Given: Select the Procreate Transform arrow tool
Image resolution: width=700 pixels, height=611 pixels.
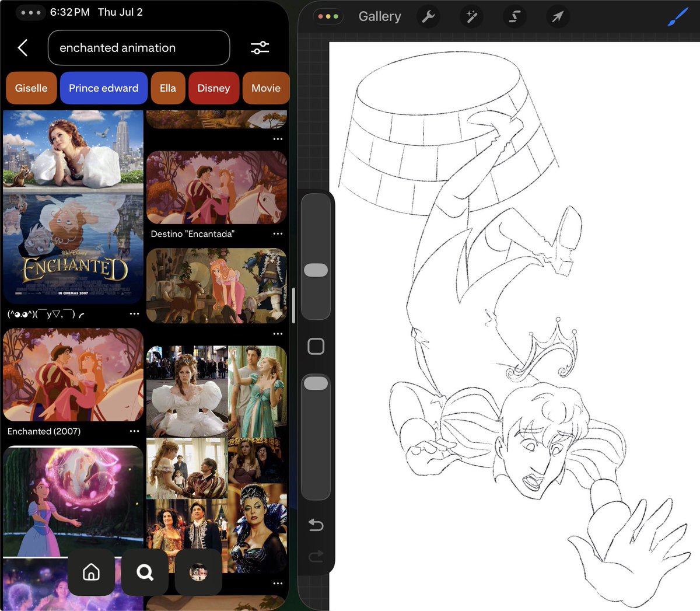Looking at the screenshot, I should [558, 17].
